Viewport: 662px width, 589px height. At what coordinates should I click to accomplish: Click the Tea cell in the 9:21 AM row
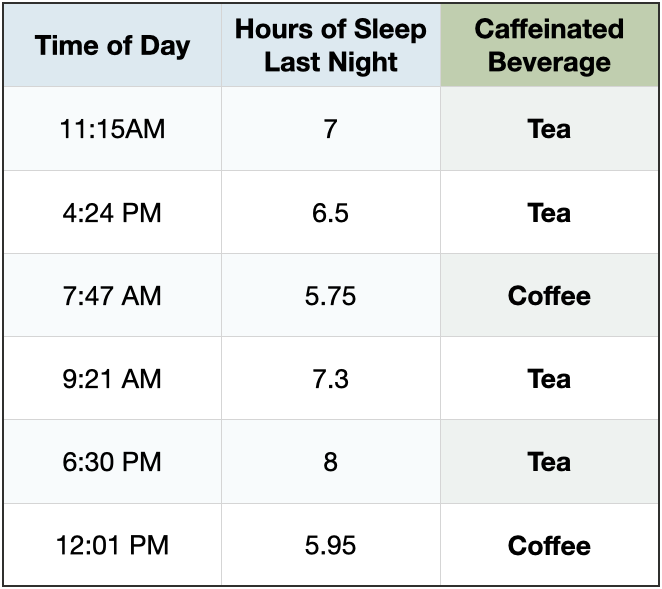click(x=549, y=379)
